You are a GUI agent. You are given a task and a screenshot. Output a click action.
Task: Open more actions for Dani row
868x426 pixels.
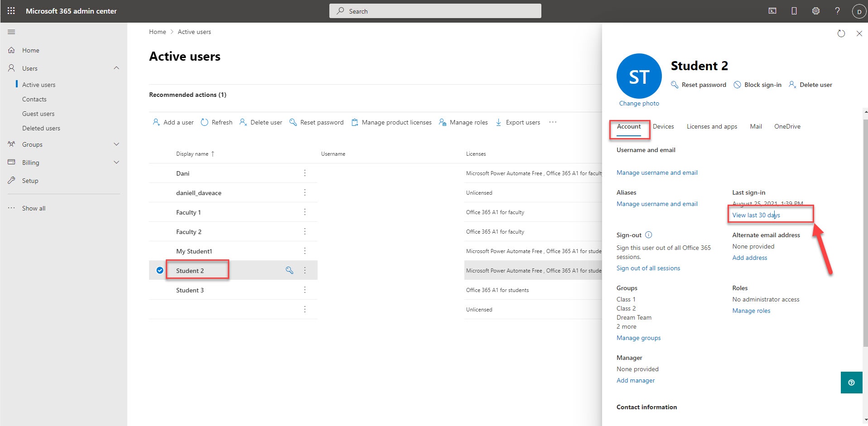(x=305, y=173)
